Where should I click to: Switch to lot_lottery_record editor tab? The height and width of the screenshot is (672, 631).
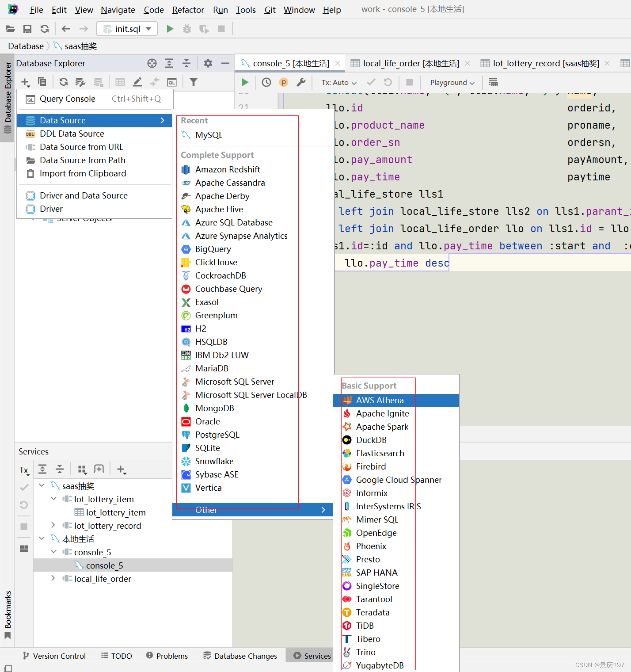(546, 63)
